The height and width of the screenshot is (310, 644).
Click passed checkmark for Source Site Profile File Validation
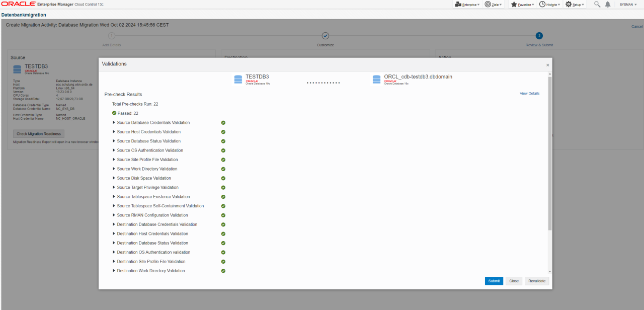coord(223,160)
